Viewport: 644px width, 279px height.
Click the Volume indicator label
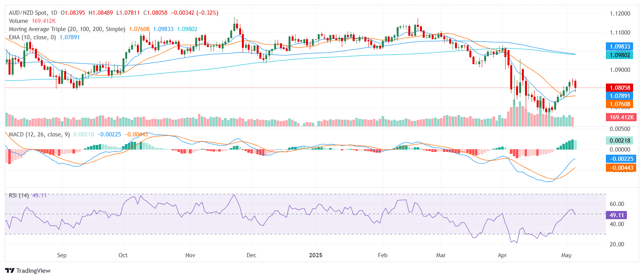[x=18, y=21]
